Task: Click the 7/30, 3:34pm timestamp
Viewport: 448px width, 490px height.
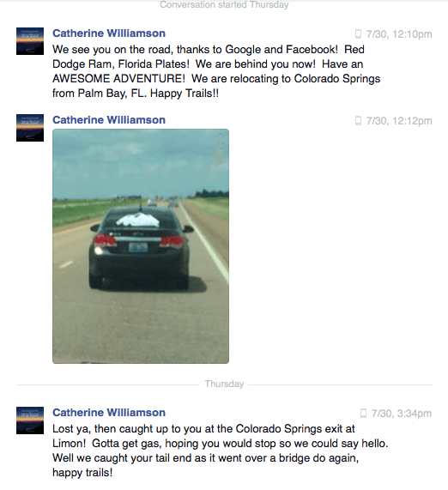Action: coord(402,414)
